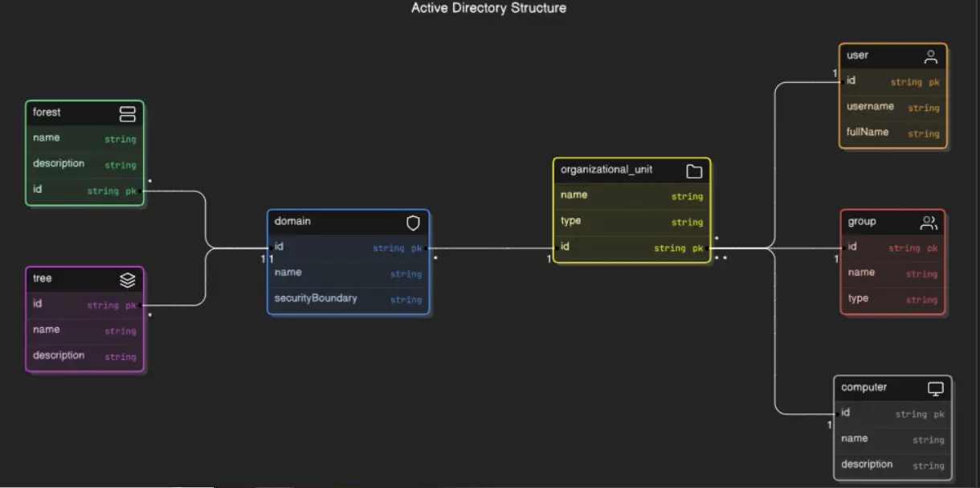The height and width of the screenshot is (488, 980).
Task: Click the people icon on group entity
Action: tap(929, 223)
